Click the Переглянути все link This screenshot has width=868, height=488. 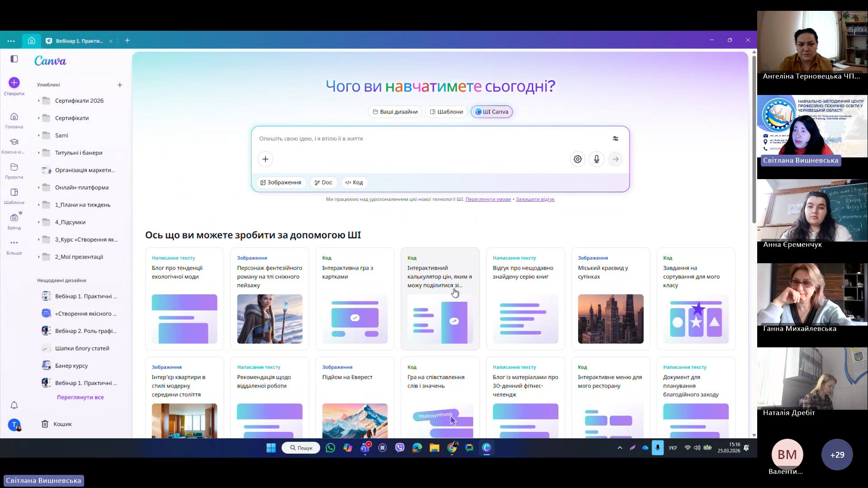coord(80,398)
